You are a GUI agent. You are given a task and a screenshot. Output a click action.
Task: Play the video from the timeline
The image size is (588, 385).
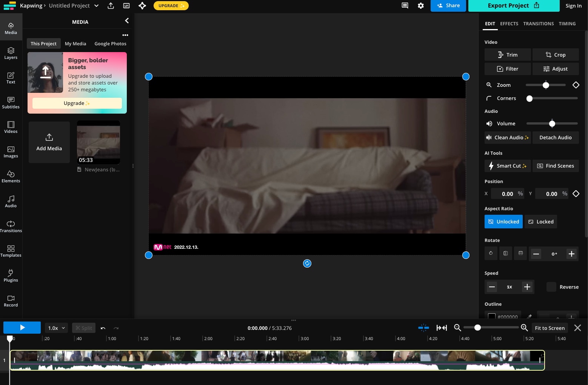pyautogui.click(x=22, y=328)
